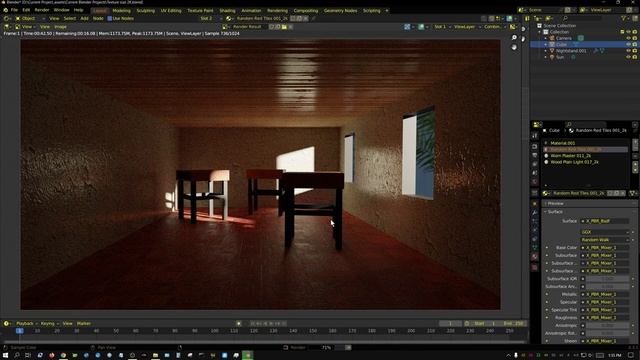Screen dimensions: 640x360
Task: Collapse the Surface panel
Action: (x=555, y=212)
